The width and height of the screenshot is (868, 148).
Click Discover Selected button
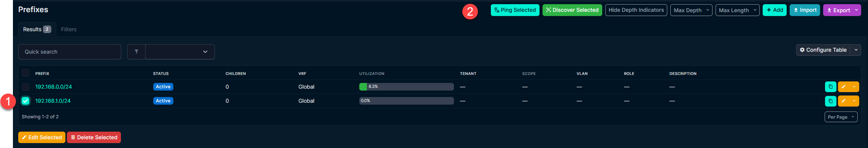[x=572, y=10]
